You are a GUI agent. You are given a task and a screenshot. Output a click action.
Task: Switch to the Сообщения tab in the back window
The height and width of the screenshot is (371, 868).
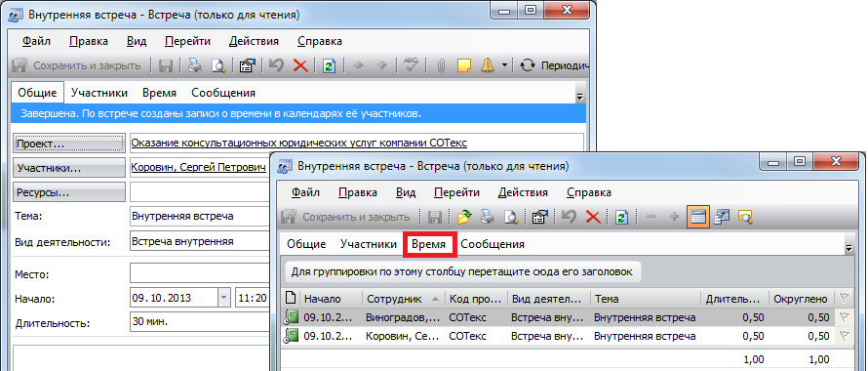[x=223, y=93]
